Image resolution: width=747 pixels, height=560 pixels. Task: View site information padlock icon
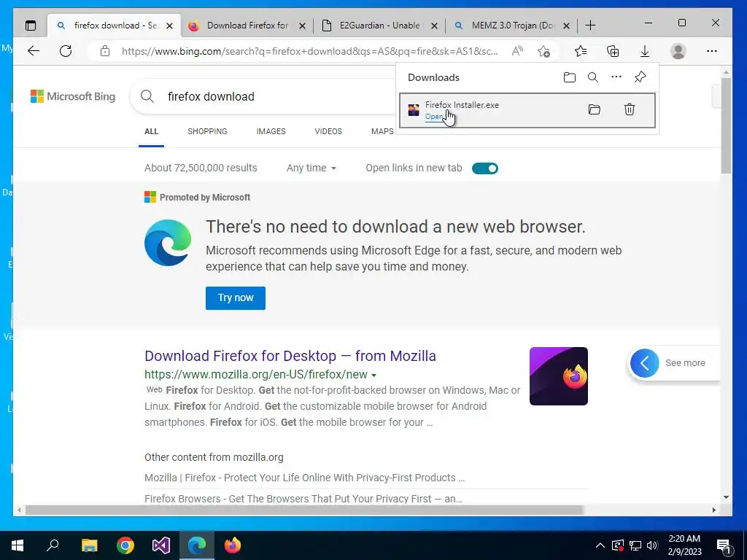[105, 51]
